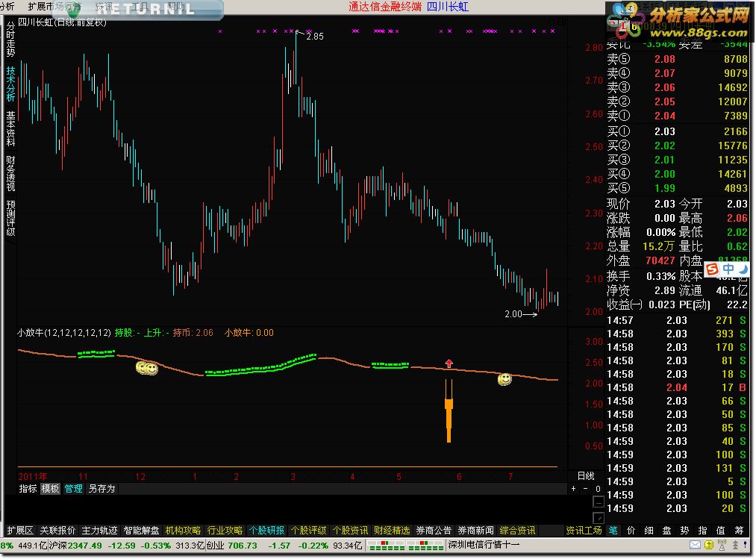Select the 笔 quote panel tab

point(613,531)
